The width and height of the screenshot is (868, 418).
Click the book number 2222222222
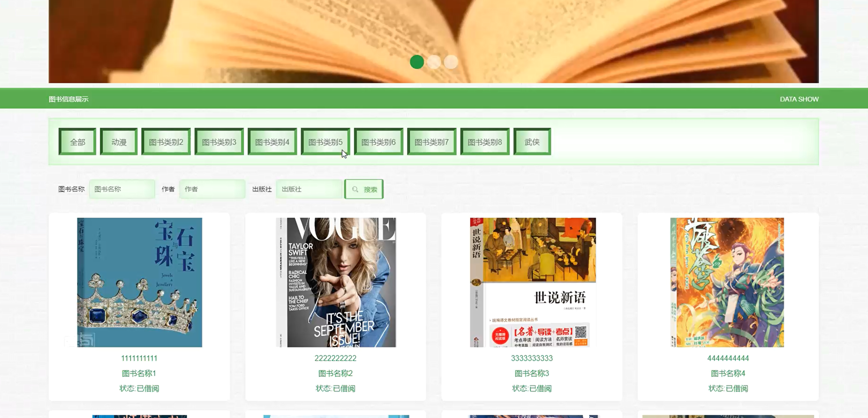pyautogui.click(x=336, y=358)
